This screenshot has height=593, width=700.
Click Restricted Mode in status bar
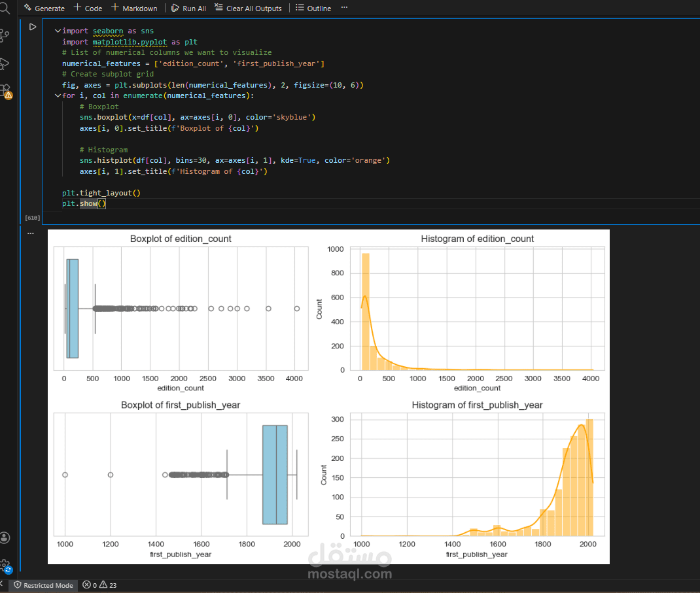(43, 585)
